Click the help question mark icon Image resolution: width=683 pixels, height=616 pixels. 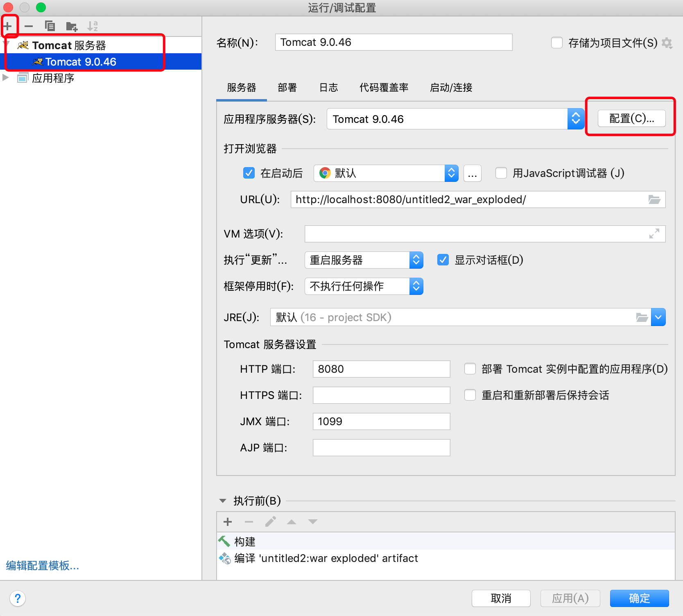point(18,598)
